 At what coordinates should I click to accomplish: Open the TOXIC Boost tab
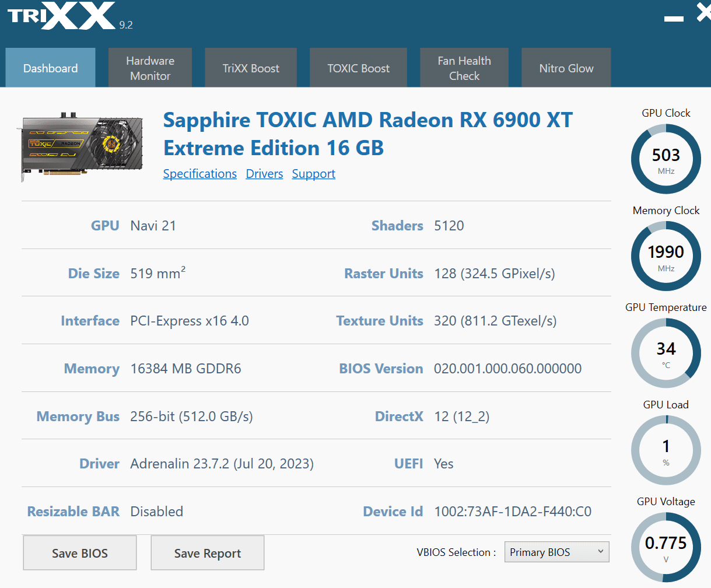358,68
